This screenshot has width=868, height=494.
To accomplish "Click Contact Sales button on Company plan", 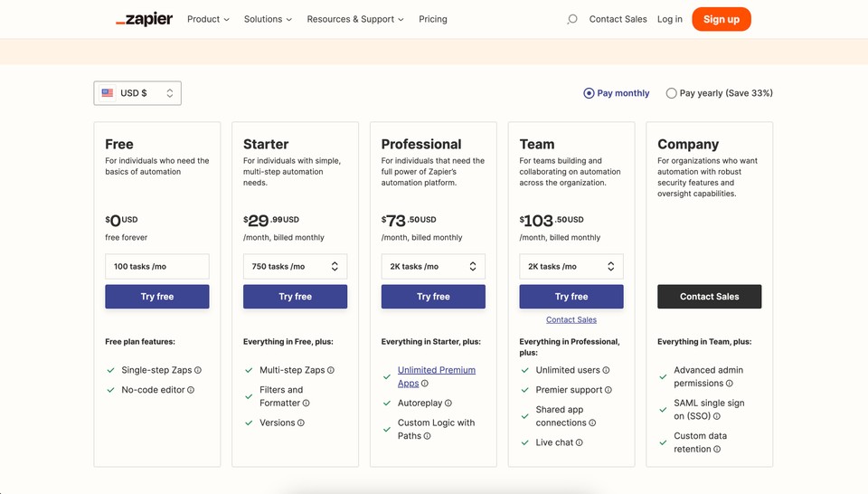I will click(709, 297).
